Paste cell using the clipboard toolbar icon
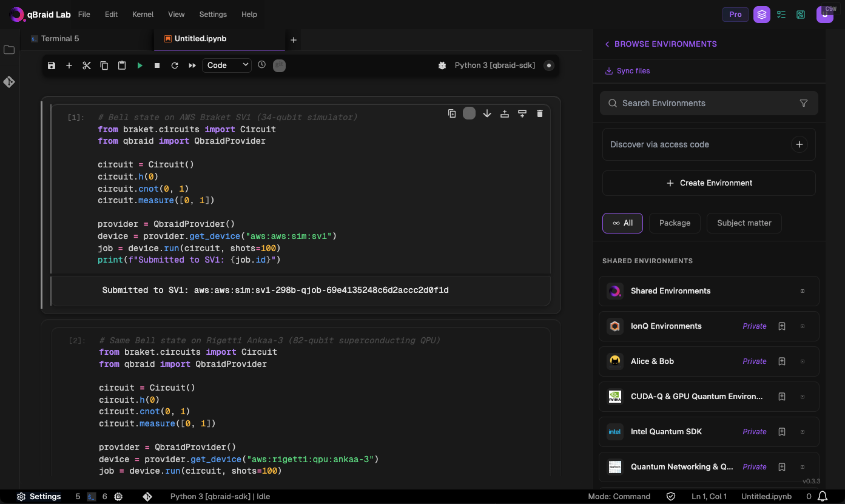The width and height of the screenshot is (845, 504). pos(122,66)
